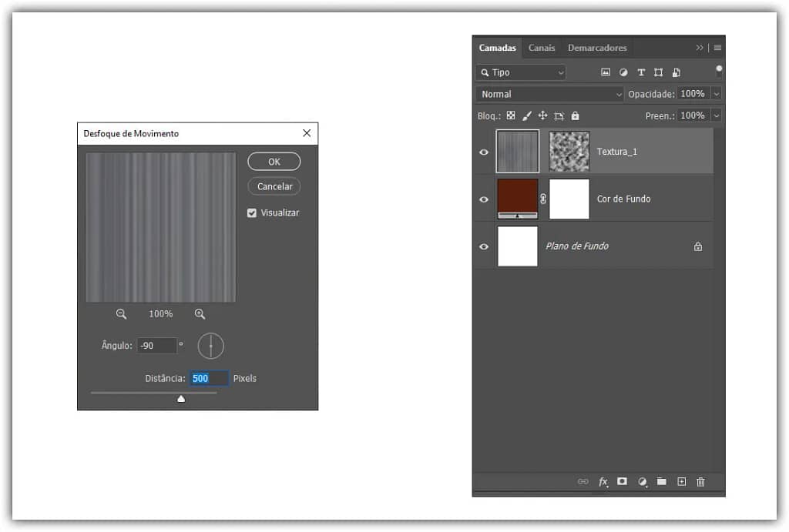The height and width of the screenshot is (532, 789).
Task: Select the Textura_1 layer mask thumbnail
Action: 569,152
